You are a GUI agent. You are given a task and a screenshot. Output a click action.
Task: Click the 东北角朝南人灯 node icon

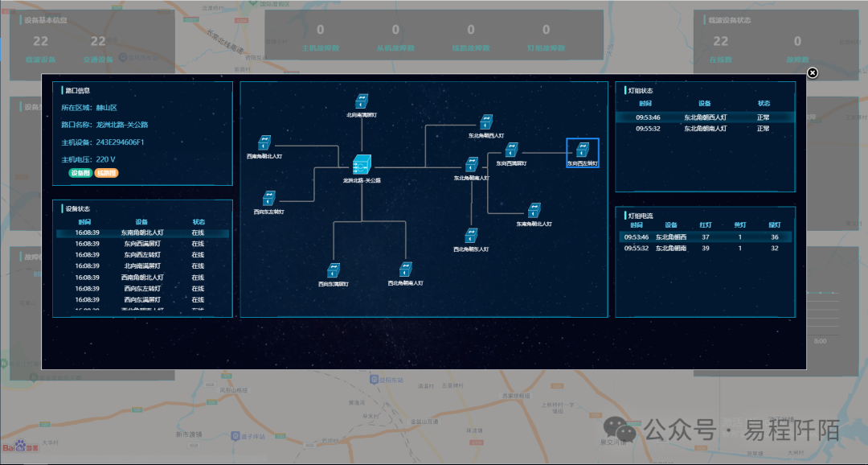tap(471, 164)
